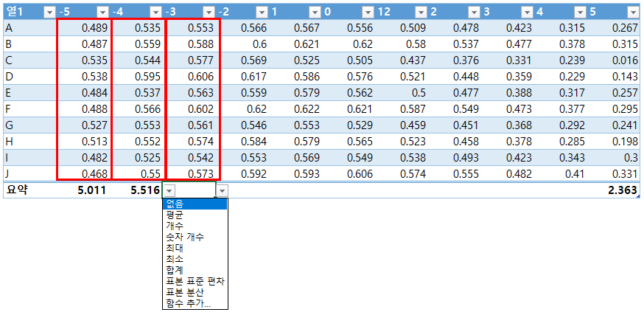Click cell 0.588 in row B
Image resolution: width=644 pixels, height=315 pixels.
coord(201,44)
